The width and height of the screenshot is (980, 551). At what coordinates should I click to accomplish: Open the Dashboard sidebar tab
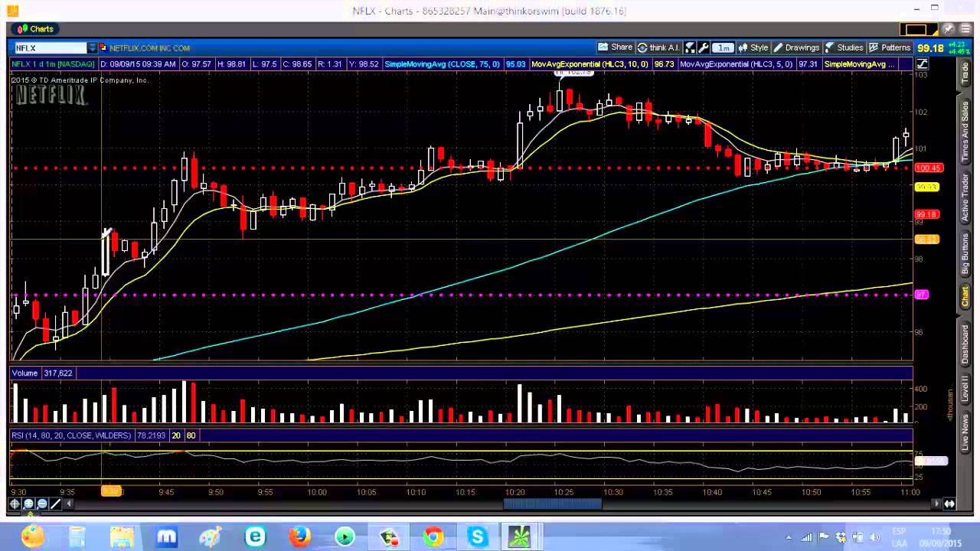pos(965,344)
